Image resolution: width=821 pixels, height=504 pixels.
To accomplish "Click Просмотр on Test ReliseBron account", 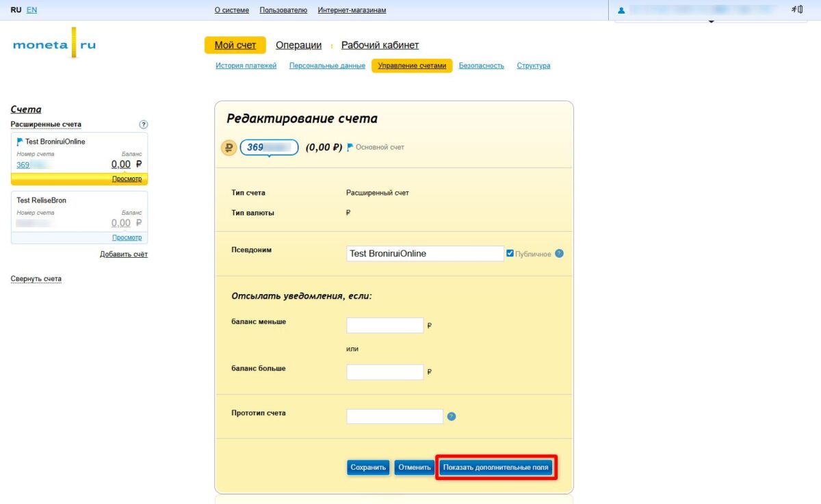I will [127, 237].
